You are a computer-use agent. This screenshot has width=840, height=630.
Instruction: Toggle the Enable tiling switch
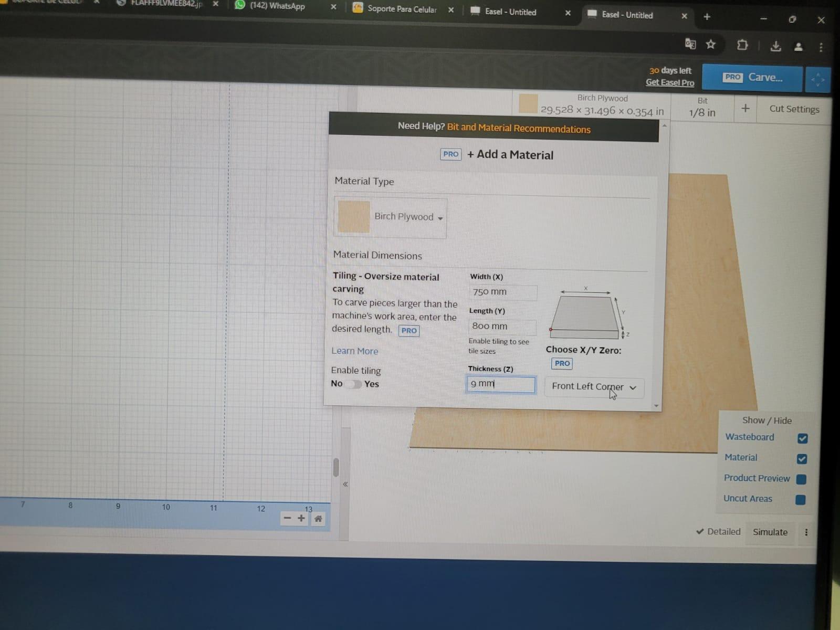click(354, 384)
